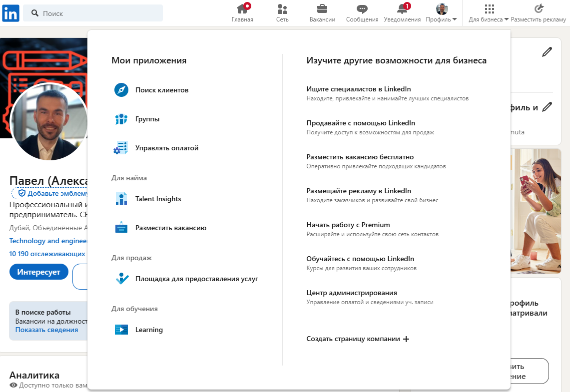Click the Аналитика heading
The width and height of the screenshot is (570, 392).
(34, 376)
